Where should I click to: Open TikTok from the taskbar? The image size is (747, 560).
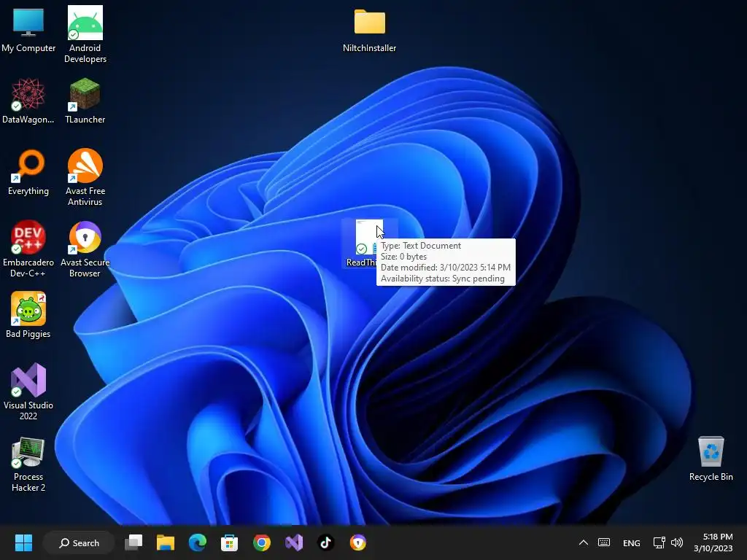tap(326, 542)
